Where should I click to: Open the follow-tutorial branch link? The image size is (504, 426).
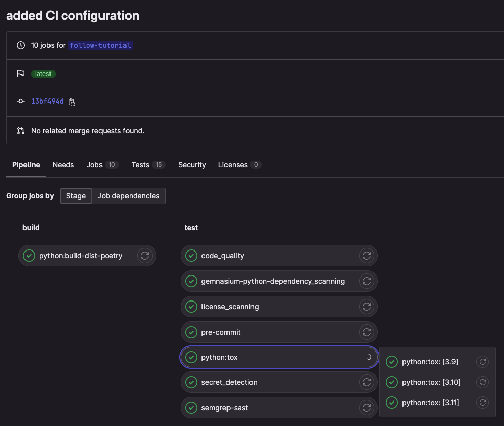click(100, 45)
